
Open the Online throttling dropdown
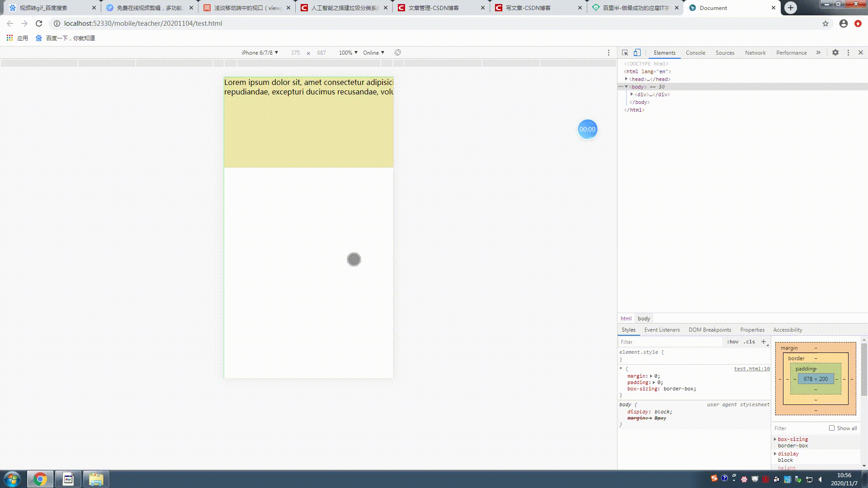373,53
